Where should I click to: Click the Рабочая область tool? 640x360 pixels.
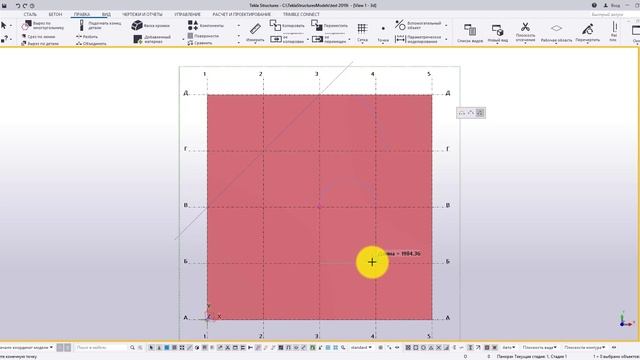(x=556, y=33)
